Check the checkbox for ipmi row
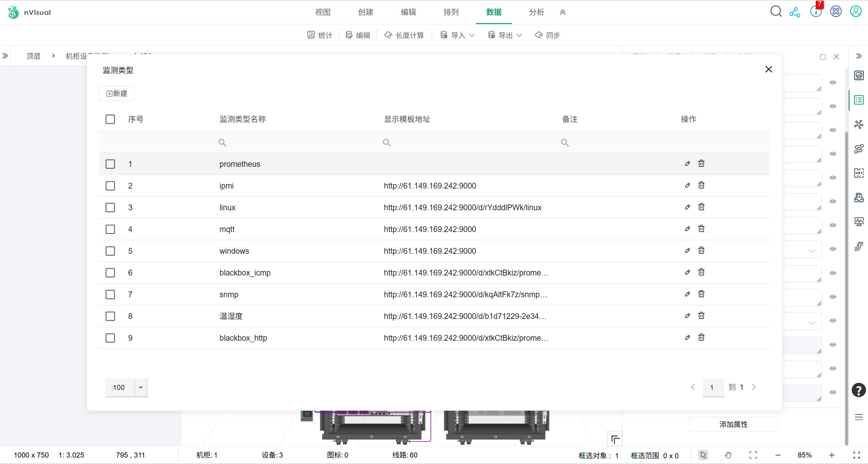 (x=110, y=186)
